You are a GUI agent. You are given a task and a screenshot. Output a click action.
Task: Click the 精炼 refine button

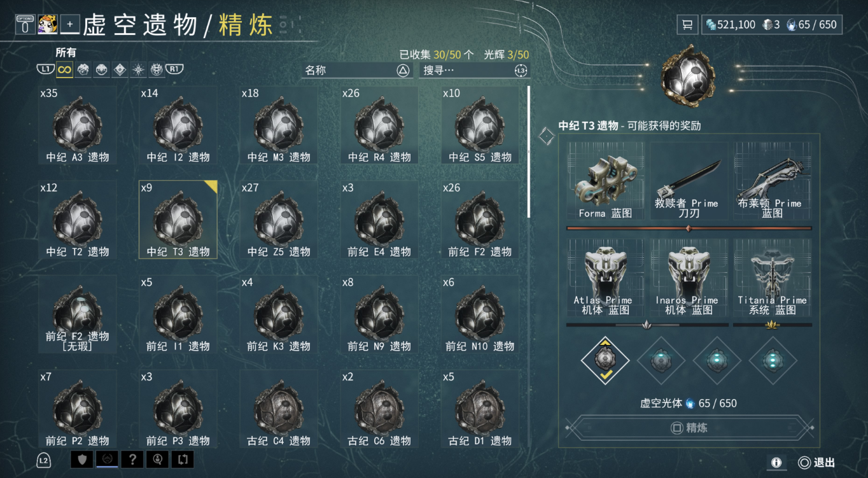click(689, 428)
